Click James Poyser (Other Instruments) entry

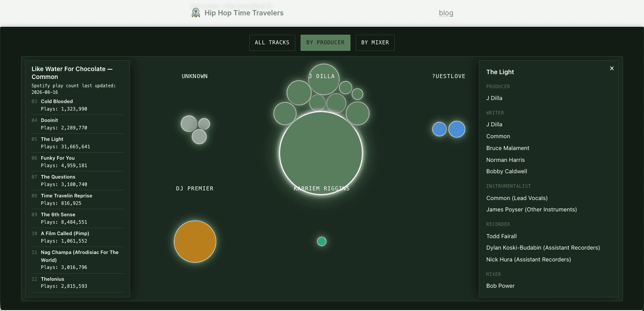(531, 210)
